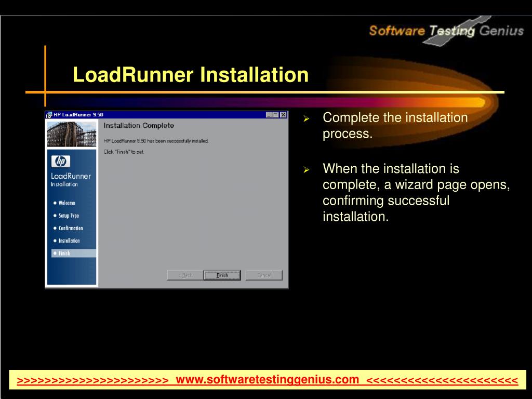Click the LoadRunner Installation slide title
The height and width of the screenshot is (399, 532).
point(191,75)
